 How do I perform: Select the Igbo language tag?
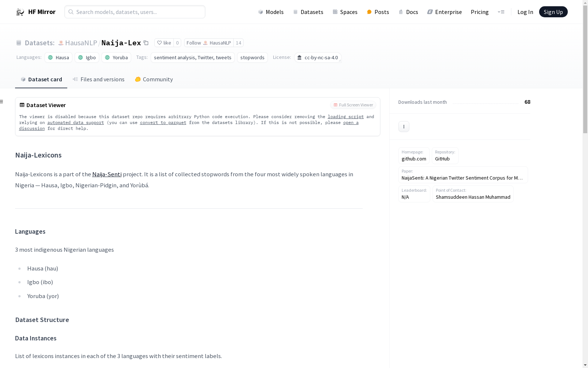pos(87,57)
